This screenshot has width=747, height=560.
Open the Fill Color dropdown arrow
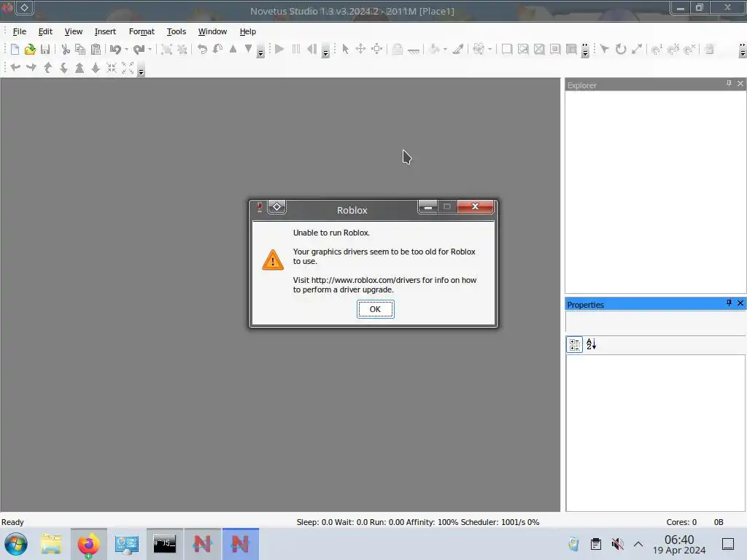(x=446, y=50)
